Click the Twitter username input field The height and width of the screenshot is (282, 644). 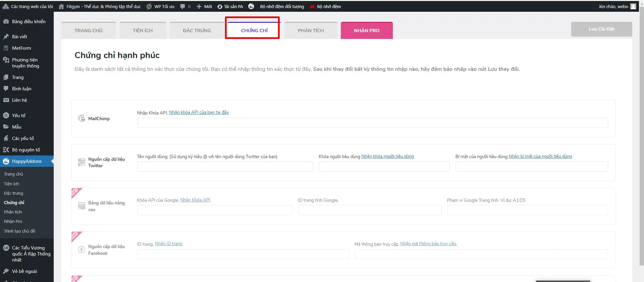coord(225,167)
